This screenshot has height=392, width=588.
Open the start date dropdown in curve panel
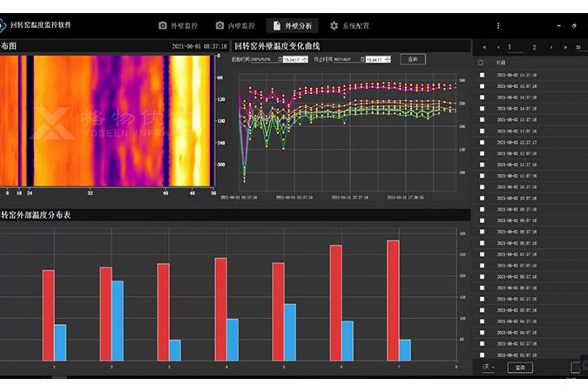(277, 60)
